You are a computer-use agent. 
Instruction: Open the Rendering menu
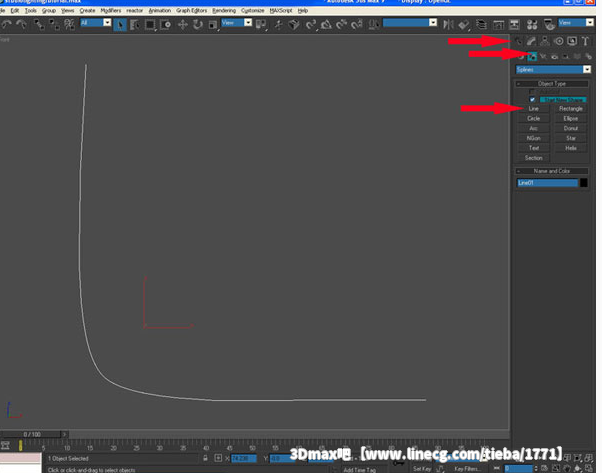tap(224, 10)
